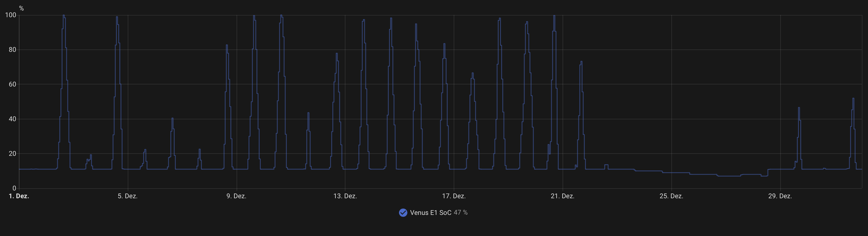Toggle the Venus E1 SoC legend checkbox
The width and height of the screenshot is (868, 236).
click(x=403, y=212)
